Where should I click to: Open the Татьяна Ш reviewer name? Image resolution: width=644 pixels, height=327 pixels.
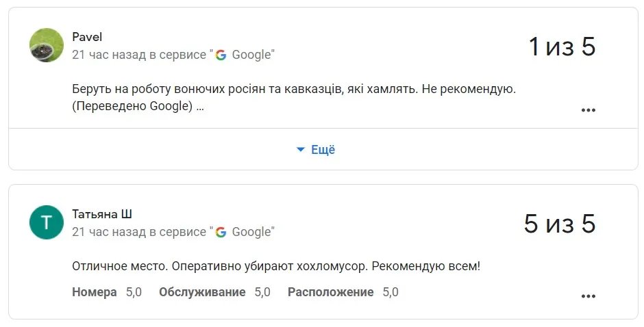(102, 214)
